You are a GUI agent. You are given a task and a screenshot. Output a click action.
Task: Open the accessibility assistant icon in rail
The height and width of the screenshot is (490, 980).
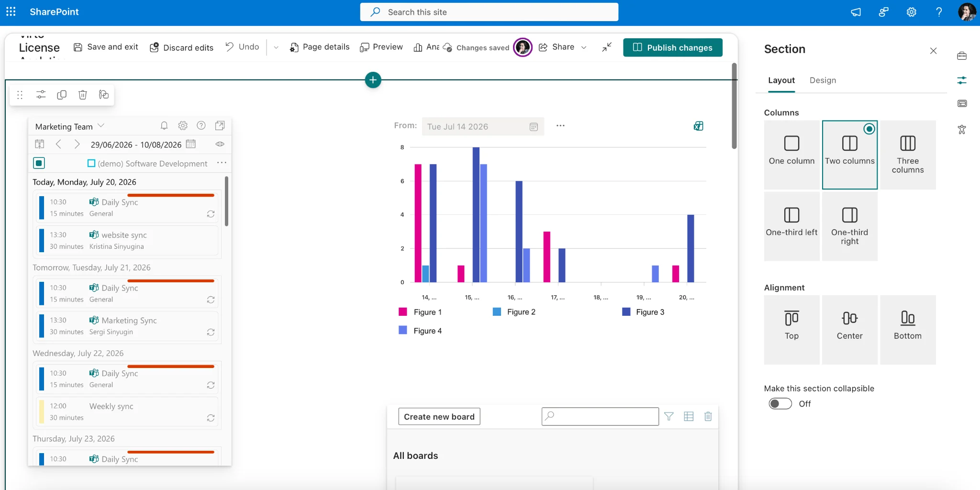click(x=962, y=129)
